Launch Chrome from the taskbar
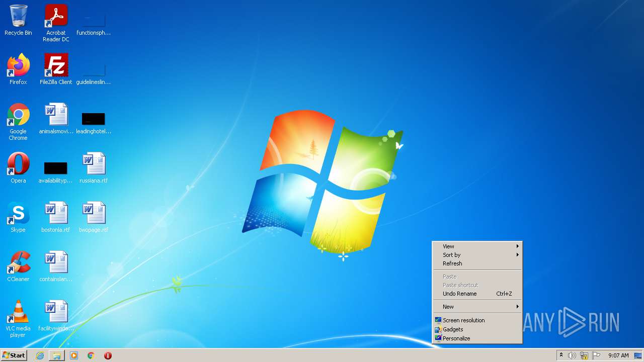Screen dimensions: 644x362 point(91,355)
